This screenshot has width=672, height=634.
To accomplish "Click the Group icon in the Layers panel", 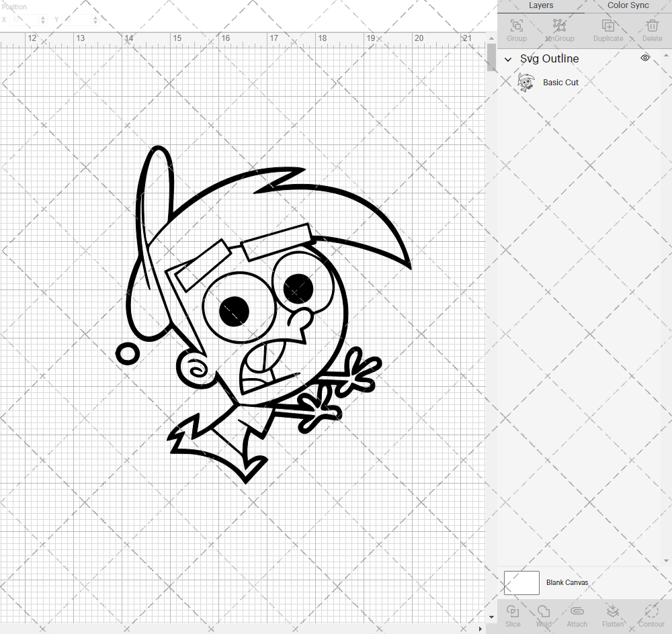I will point(516,27).
